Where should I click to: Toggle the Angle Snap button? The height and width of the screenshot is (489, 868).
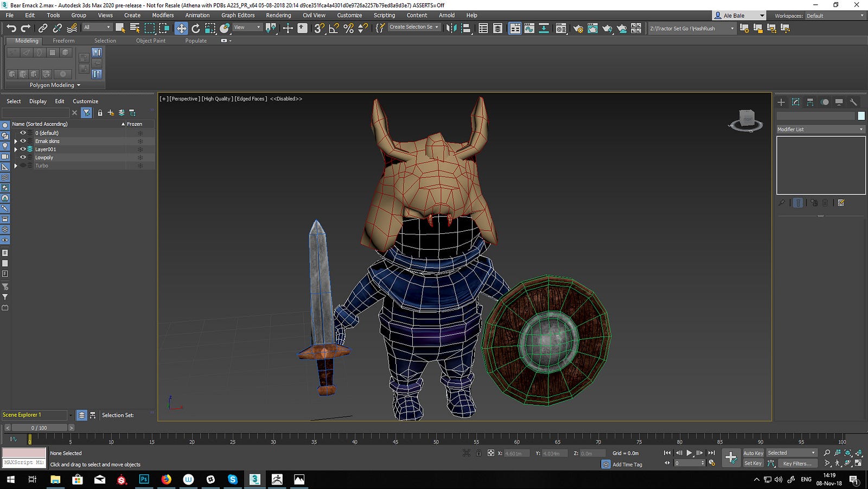(x=334, y=28)
